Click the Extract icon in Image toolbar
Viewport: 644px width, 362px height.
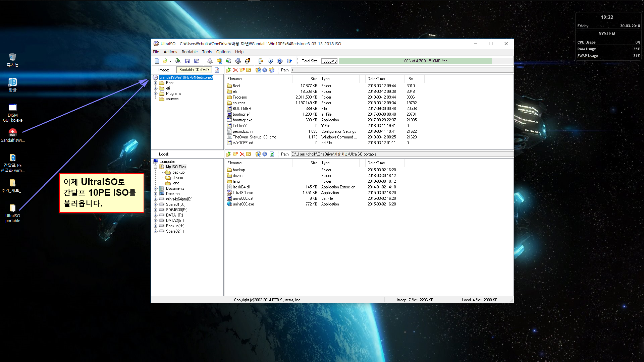point(258,70)
